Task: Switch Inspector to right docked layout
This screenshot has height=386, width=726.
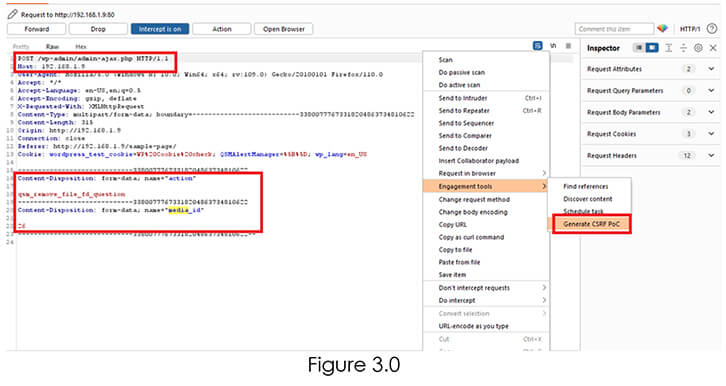Action: [x=652, y=48]
